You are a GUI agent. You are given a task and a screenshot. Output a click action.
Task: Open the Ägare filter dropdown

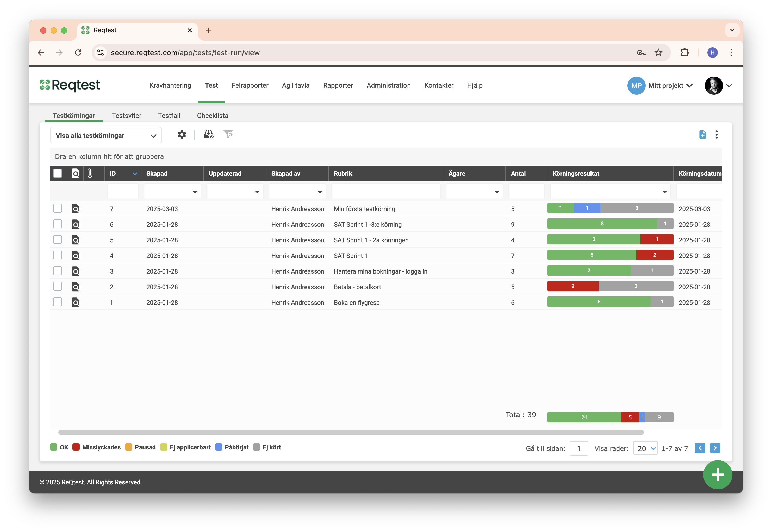[496, 192]
